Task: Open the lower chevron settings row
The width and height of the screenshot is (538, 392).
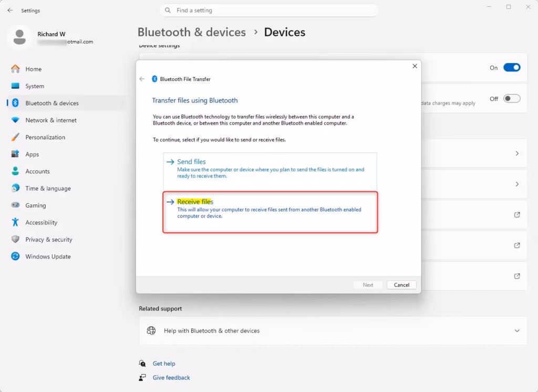Action: point(517,184)
